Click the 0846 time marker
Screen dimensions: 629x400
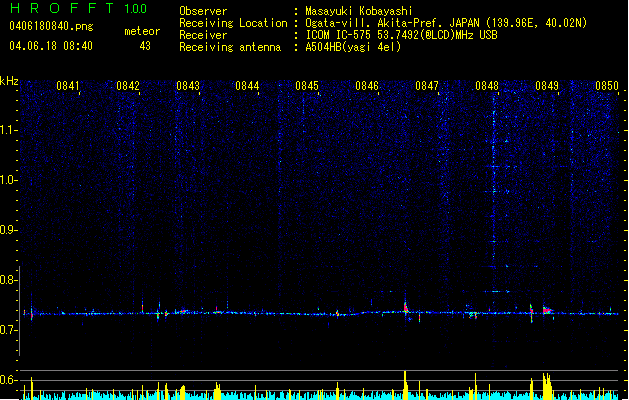click(367, 86)
